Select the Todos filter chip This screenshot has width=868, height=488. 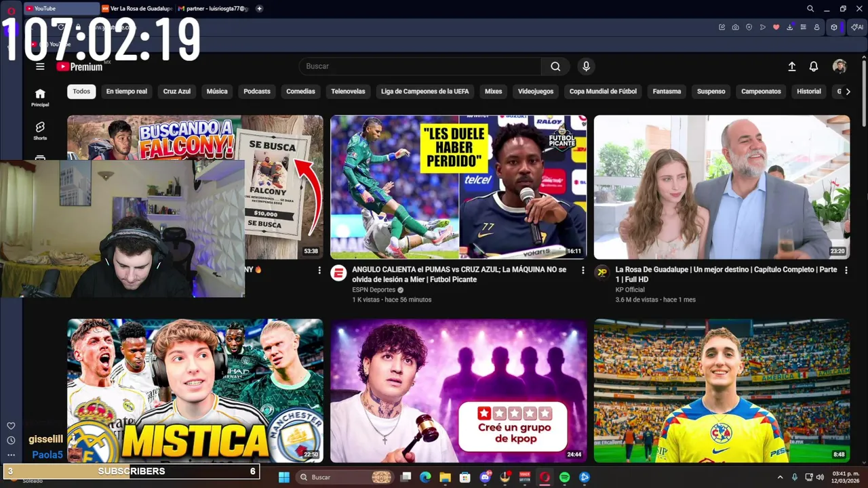click(x=81, y=91)
